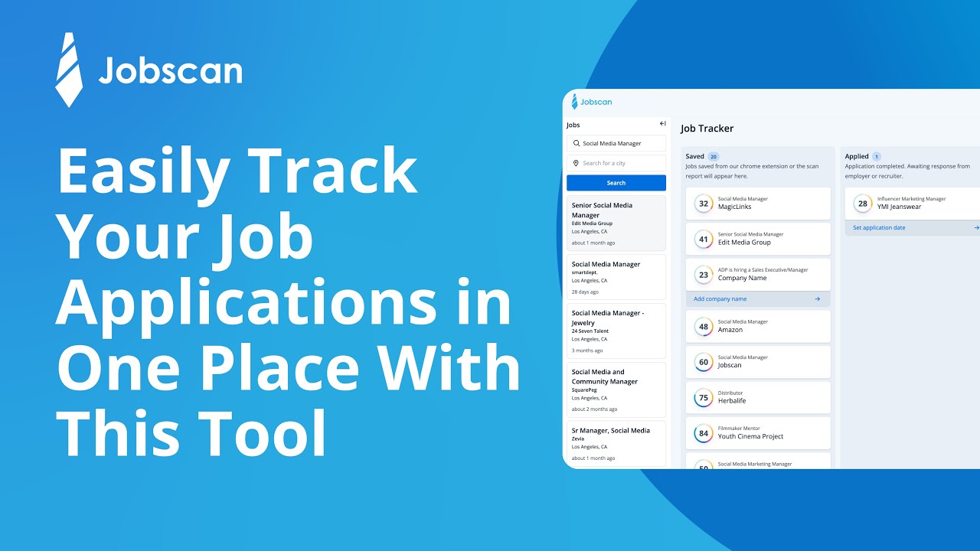Click the 3 months ago timestamp
This screenshot has height=551, width=980.
(587, 350)
